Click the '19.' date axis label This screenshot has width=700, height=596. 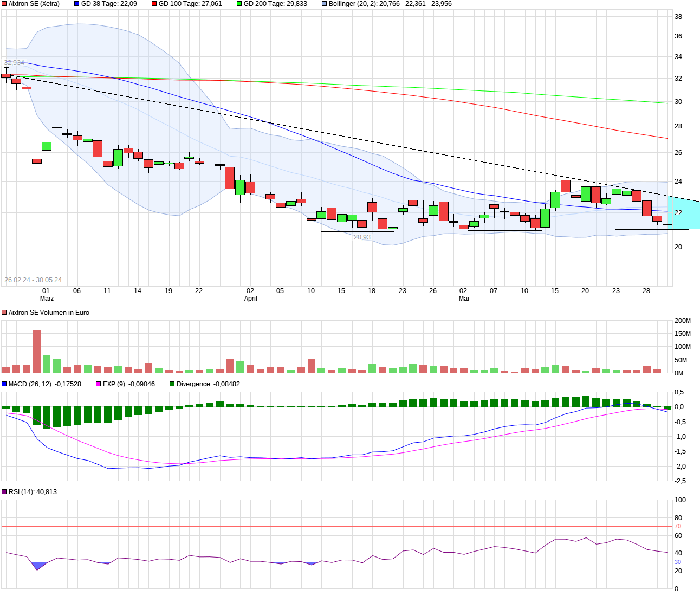pyautogui.click(x=169, y=291)
